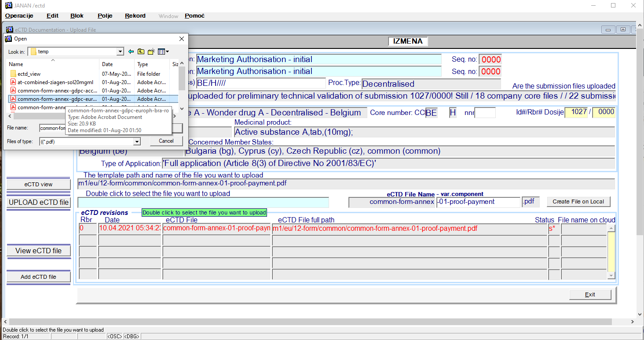Select the ectd_view folder
Image resolution: width=644 pixels, height=340 pixels.
29,74
